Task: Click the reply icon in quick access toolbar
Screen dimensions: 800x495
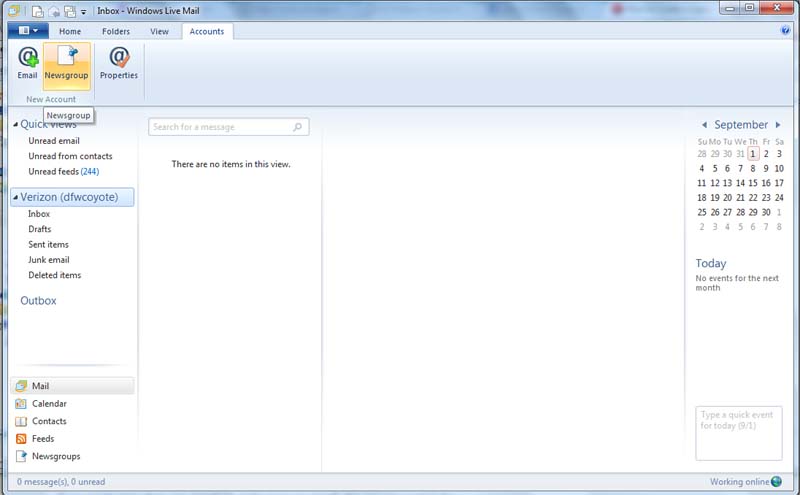Action: pos(54,11)
